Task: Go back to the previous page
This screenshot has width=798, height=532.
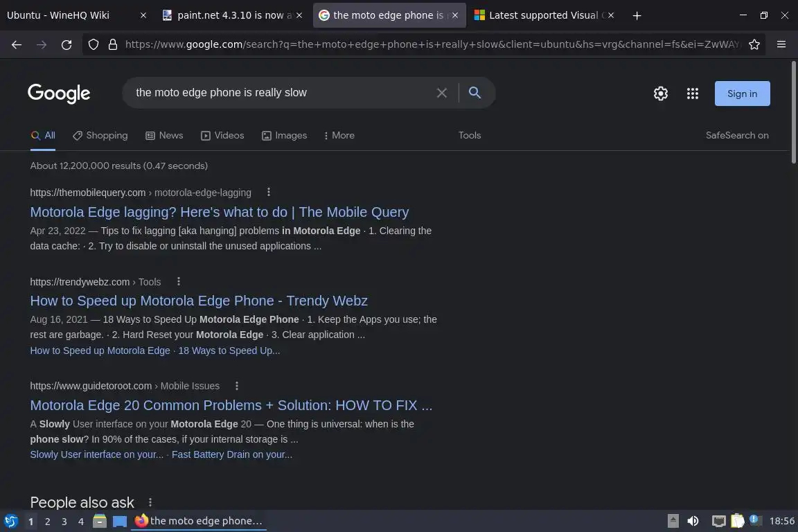Action: [17, 45]
